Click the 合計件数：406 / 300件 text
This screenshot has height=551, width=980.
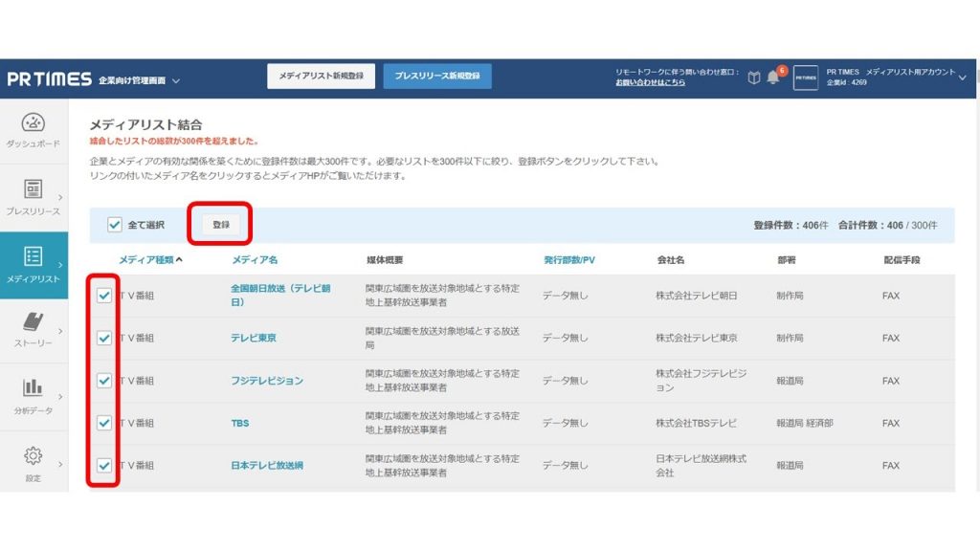[x=888, y=225]
